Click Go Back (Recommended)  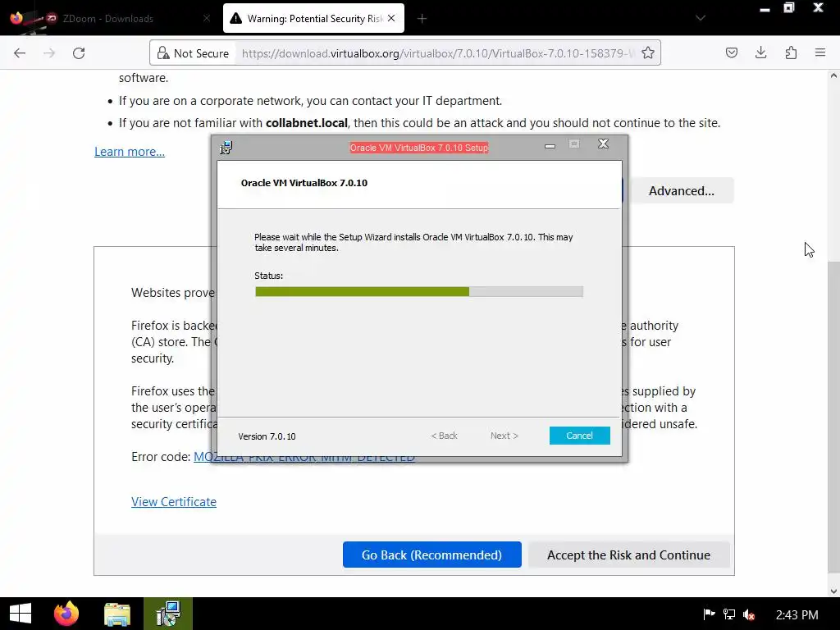point(431,555)
